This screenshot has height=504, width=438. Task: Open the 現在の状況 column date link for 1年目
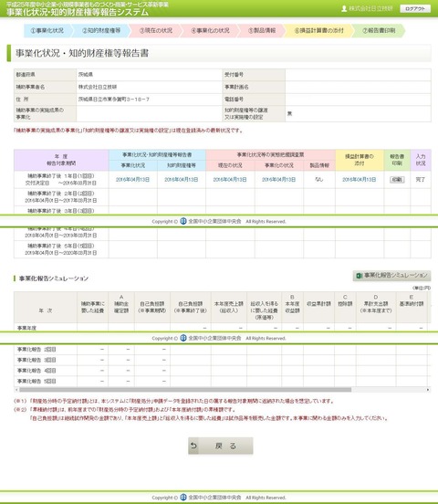(230, 180)
